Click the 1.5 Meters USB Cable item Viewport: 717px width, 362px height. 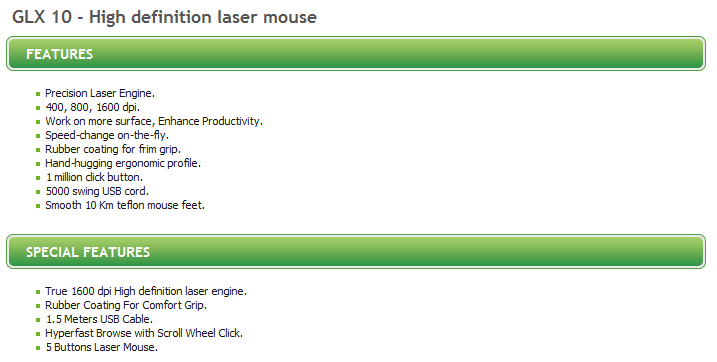point(99,319)
